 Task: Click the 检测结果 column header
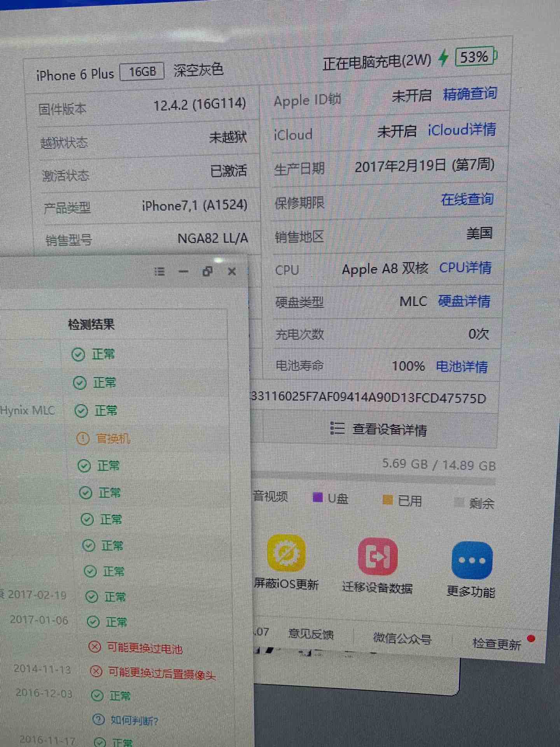click(91, 324)
